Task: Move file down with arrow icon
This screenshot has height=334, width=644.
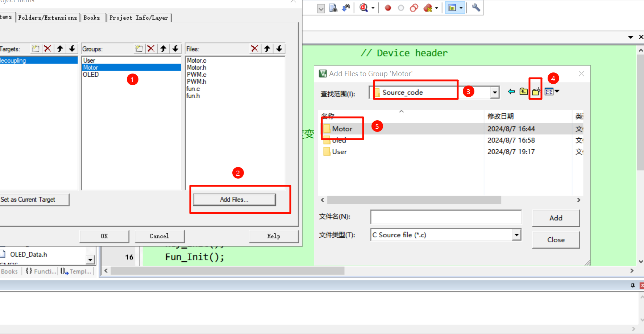Action: click(279, 49)
